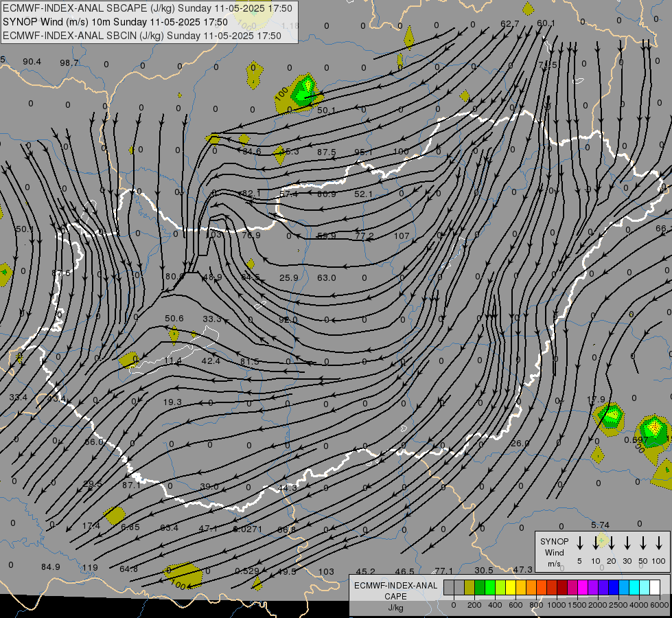This screenshot has height=618, width=672.
Task: Click the 4000 tick label on the colorbar
Action: [x=639, y=605]
